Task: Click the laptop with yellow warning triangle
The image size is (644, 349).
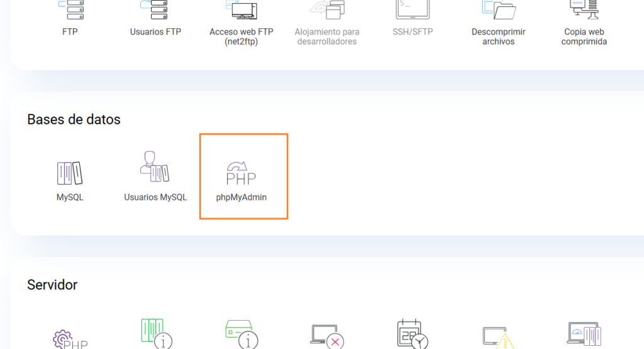Action: click(x=498, y=337)
